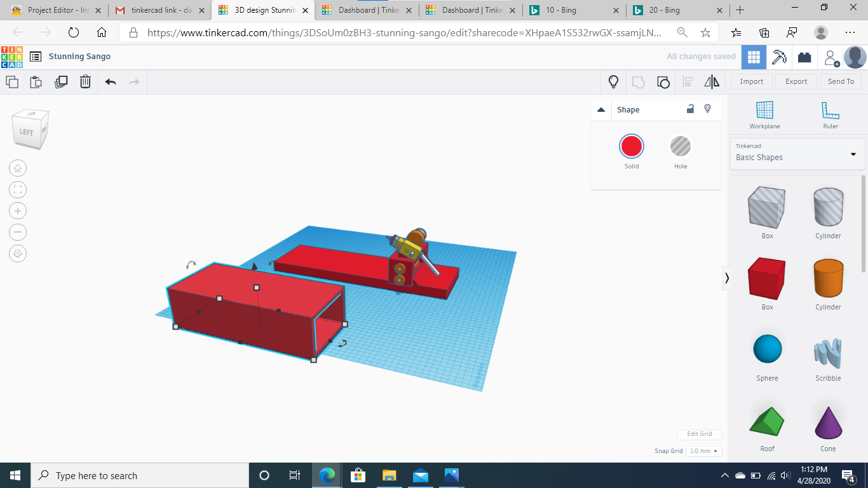Open the Windows Start menu

[15, 475]
